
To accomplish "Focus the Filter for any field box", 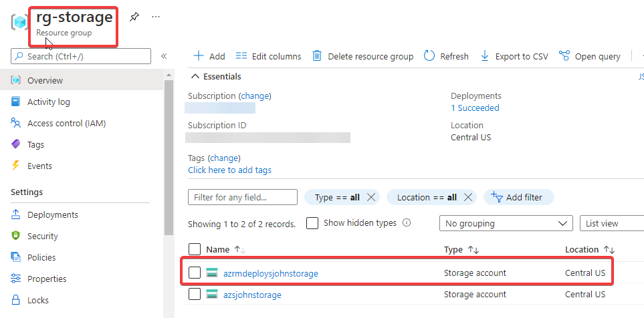I will pos(243,197).
